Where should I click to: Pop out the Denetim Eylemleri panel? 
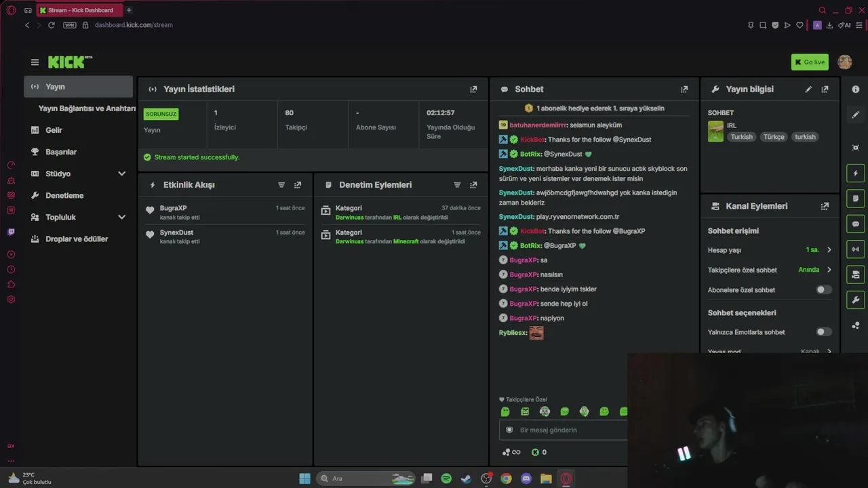click(x=473, y=185)
